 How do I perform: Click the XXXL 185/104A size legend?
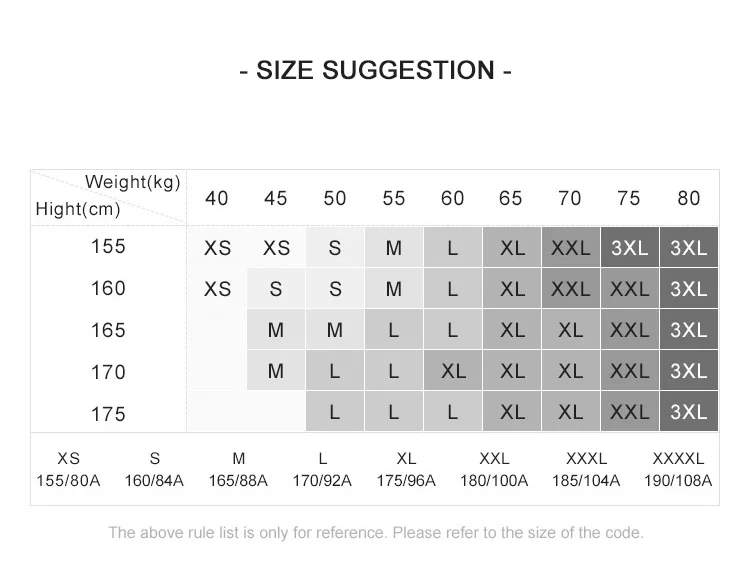586,469
